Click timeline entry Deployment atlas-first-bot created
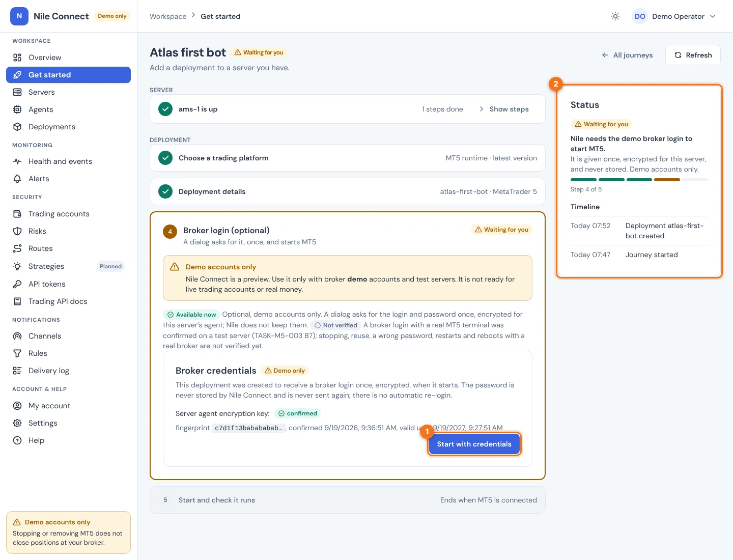This screenshot has width=733, height=560. pos(639,231)
